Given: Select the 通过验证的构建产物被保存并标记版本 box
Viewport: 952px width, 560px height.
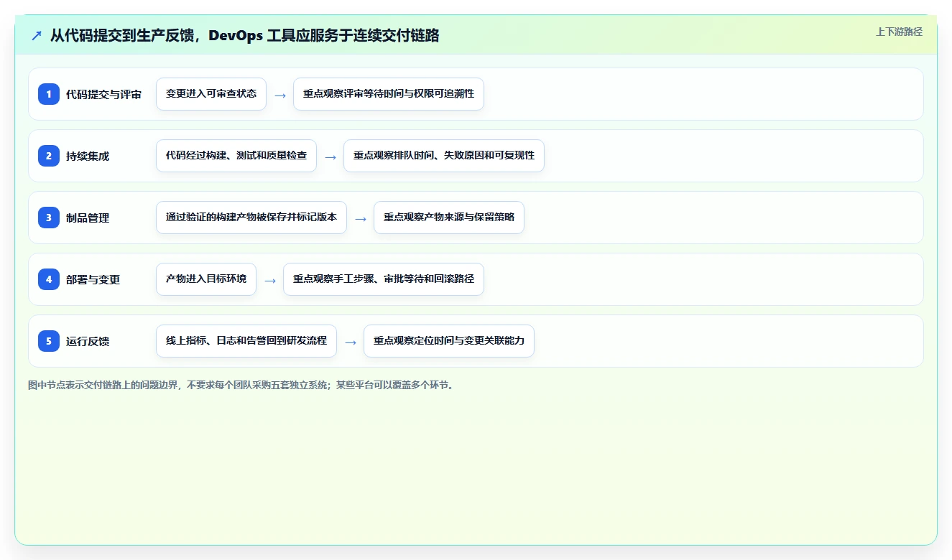Looking at the screenshot, I should 251,218.
